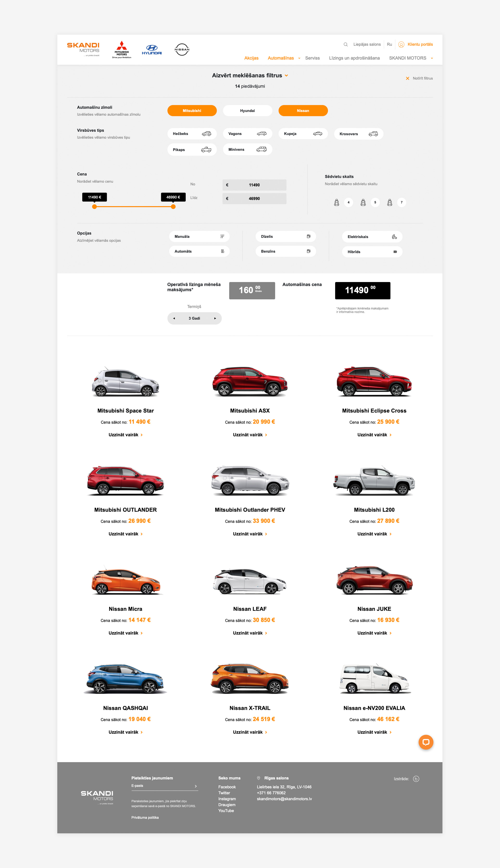The image size is (500, 868).
Task: Click the orange chat bubble icon
Action: (x=426, y=742)
